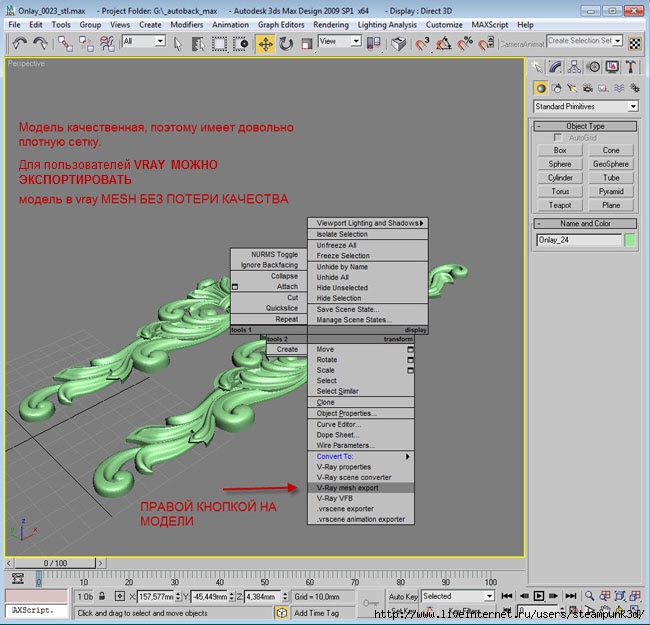The image size is (650, 625).
Task: Open the Rendering menu in the menu bar
Action: (x=331, y=25)
